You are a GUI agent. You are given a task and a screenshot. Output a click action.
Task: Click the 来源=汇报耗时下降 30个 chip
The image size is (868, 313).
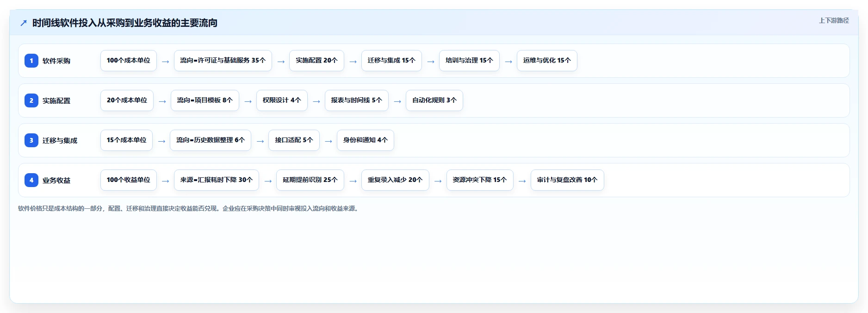point(217,180)
